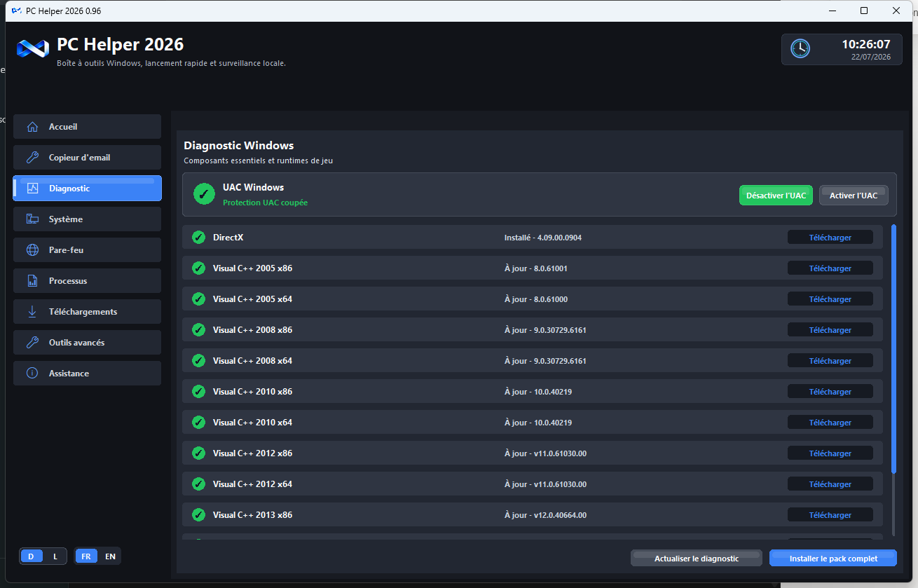Click 'À jour - 8.0.61000' version text

pyautogui.click(x=536, y=299)
